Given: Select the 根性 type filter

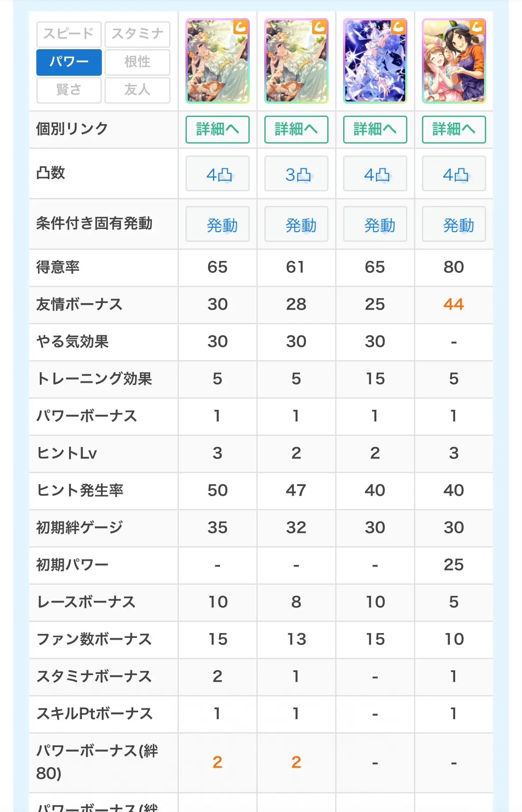Looking at the screenshot, I should 138,62.
